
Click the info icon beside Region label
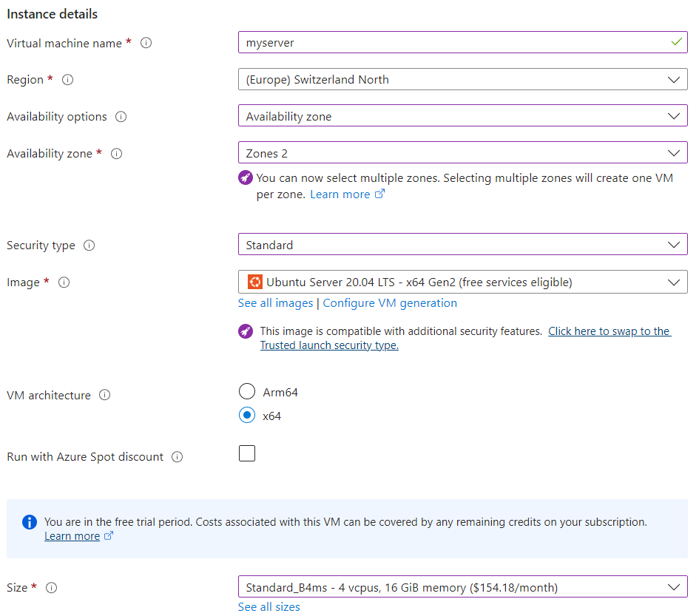67,80
